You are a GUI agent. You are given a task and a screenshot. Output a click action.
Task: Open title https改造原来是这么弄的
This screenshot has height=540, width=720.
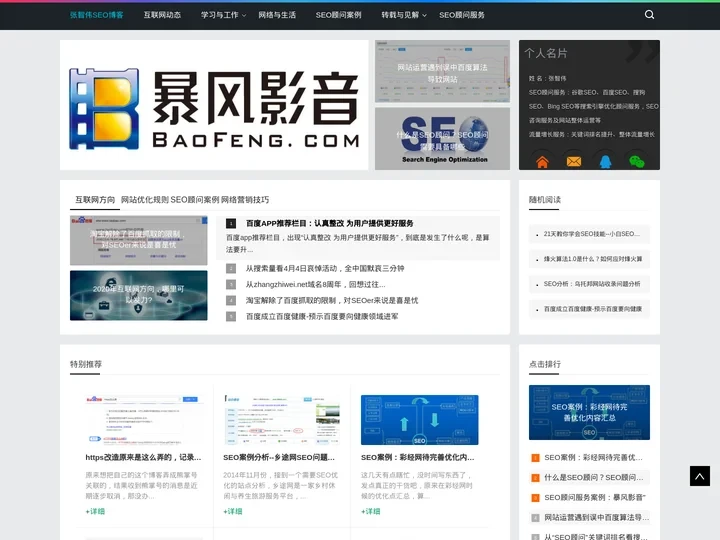click(x=143, y=457)
